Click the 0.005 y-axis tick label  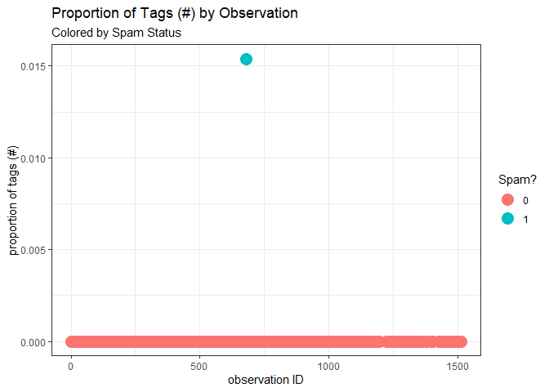click(x=33, y=250)
